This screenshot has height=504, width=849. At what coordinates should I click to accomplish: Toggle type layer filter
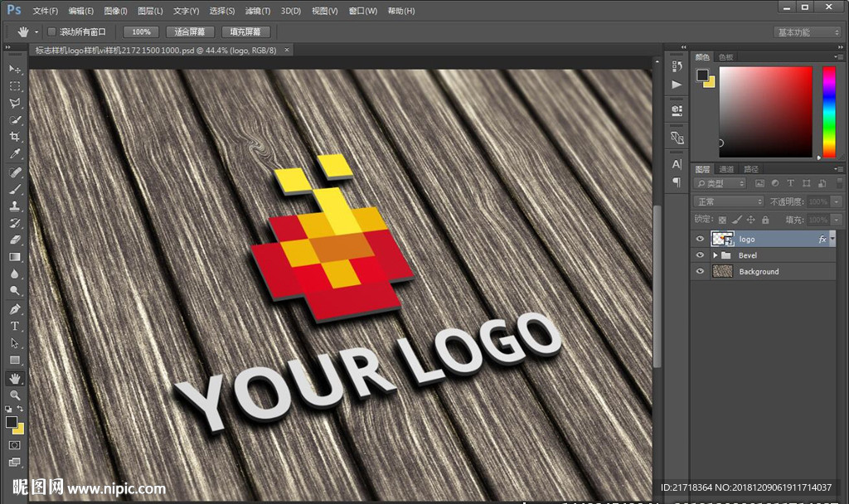(x=790, y=183)
